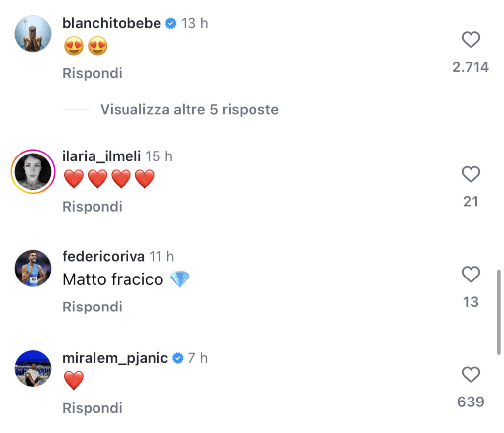Viewport: 504px width, 433px height.
Task: Open the ilaria_ilmeli username link
Action: click(x=101, y=156)
